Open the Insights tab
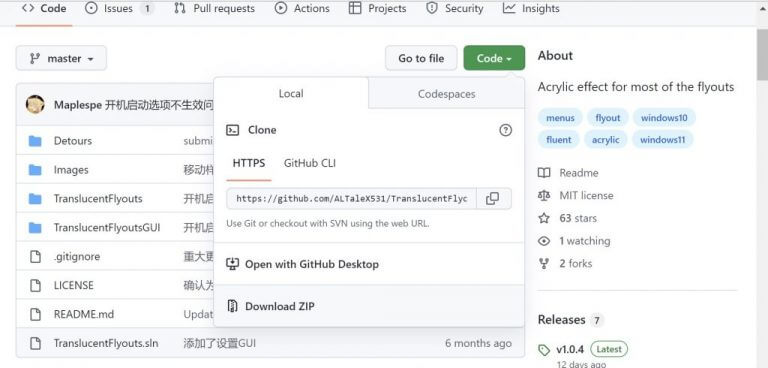 [531, 8]
